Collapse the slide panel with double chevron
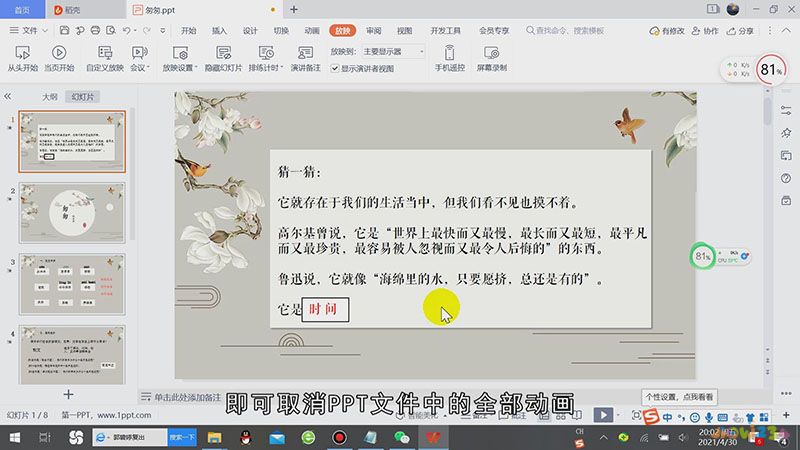This screenshot has width=800, height=450. (x=8, y=96)
